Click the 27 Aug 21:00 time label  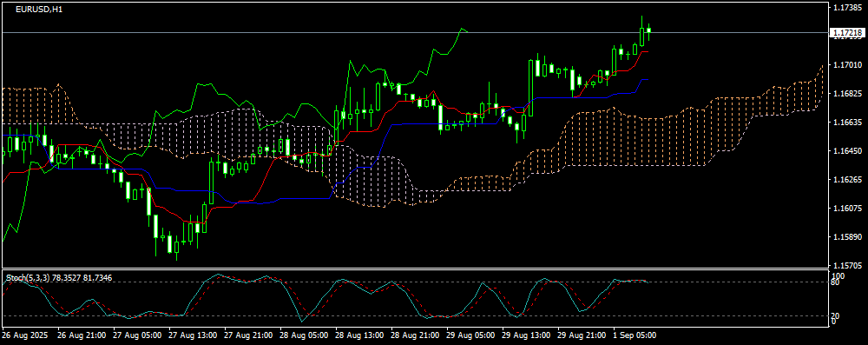pyautogui.click(x=248, y=335)
